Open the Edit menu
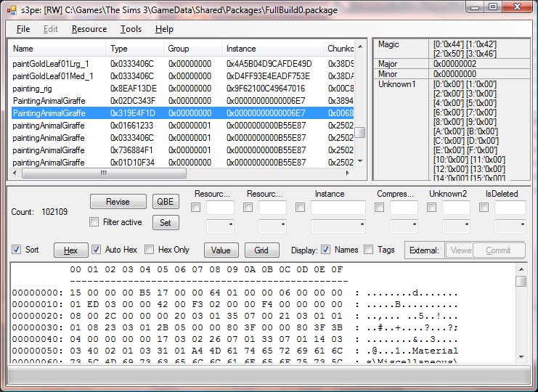This screenshot has height=392, width=538. 50,29
